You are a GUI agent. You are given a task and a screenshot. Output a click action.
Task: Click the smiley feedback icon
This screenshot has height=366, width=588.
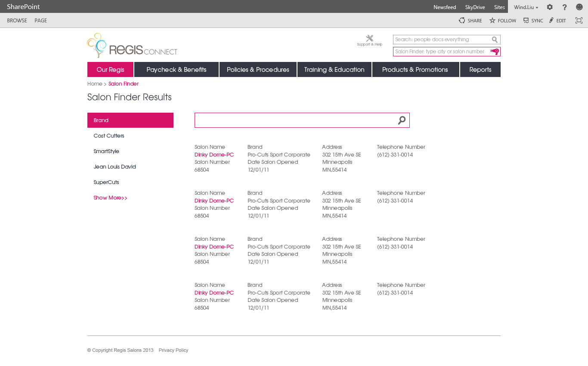(x=579, y=7)
